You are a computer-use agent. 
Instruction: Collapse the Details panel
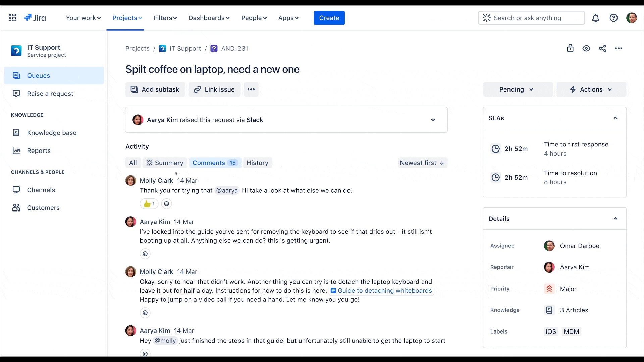click(x=615, y=219)
